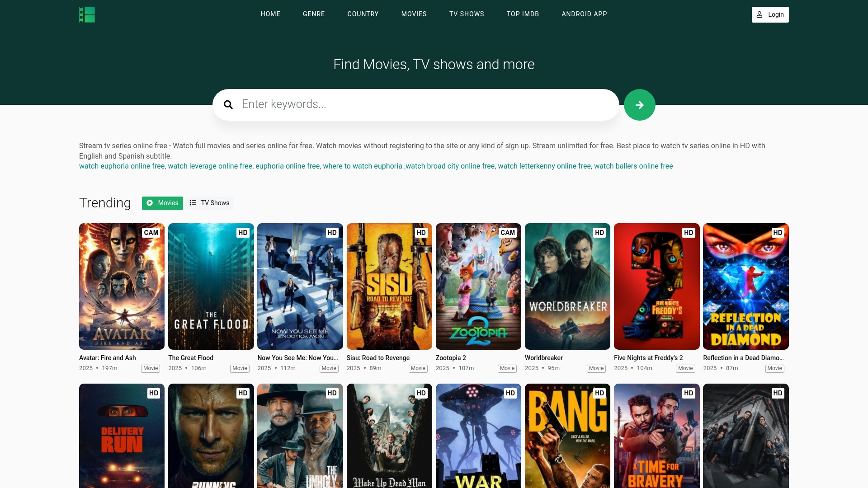The image size is (868, 488).
Task: Click the magnifying glass search icon
Action: pos(228,105)
